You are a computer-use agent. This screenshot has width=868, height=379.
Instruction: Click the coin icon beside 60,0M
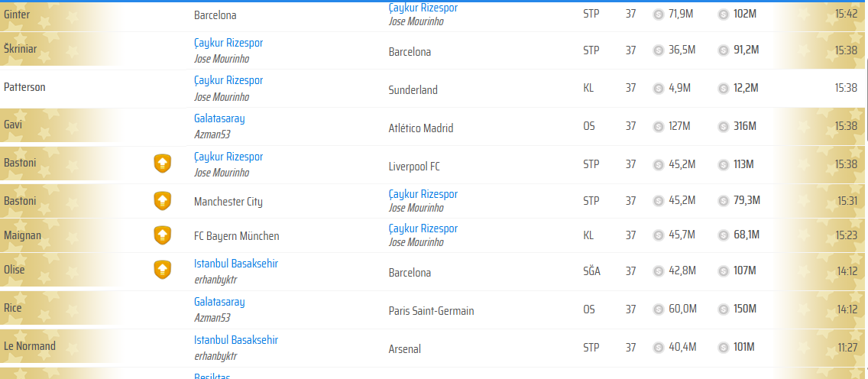coord(658,309)
